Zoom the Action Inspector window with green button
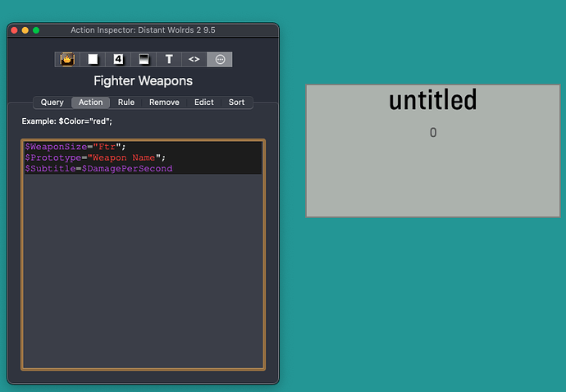 coord(36,30)
